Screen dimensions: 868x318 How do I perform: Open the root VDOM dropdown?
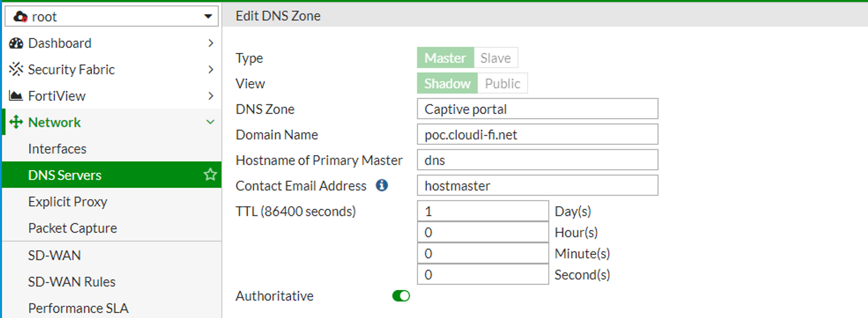coord(112,16)
